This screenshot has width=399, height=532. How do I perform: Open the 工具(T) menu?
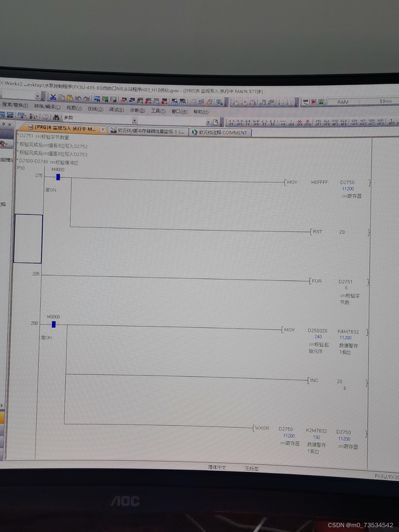[x=158, y=111]
